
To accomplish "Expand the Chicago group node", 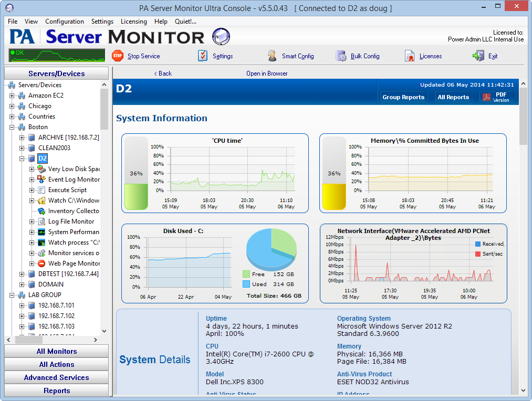I will tap(12, 106).
